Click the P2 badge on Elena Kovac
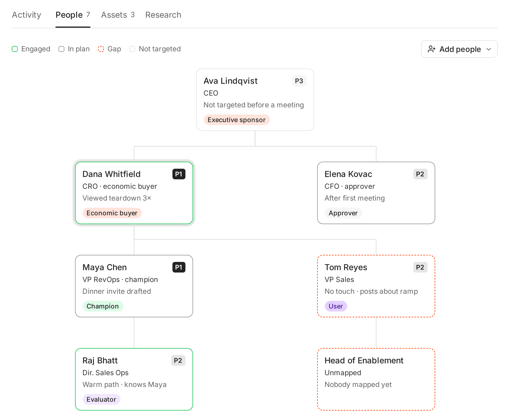Viewport: 512px width, 420px height. [420, 174]
